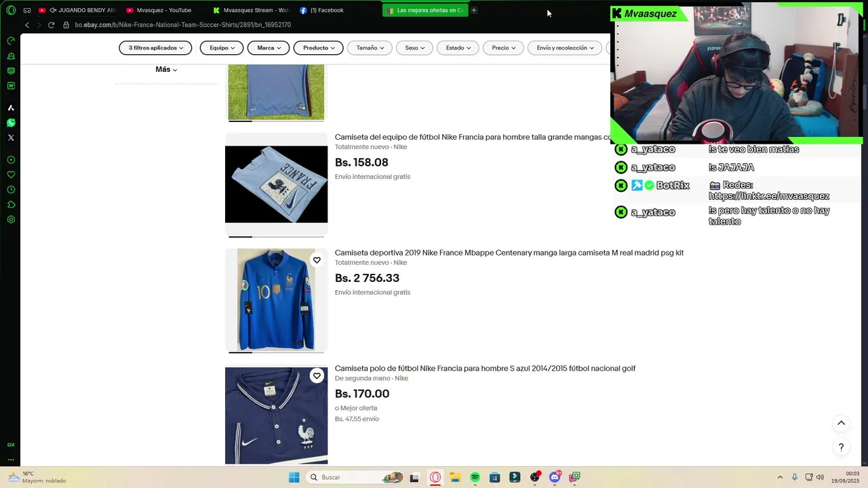
Task: Open 'Camiseta deportiva 2019 Nike France Mbappe' listing
Action: [x=509, y=253]
